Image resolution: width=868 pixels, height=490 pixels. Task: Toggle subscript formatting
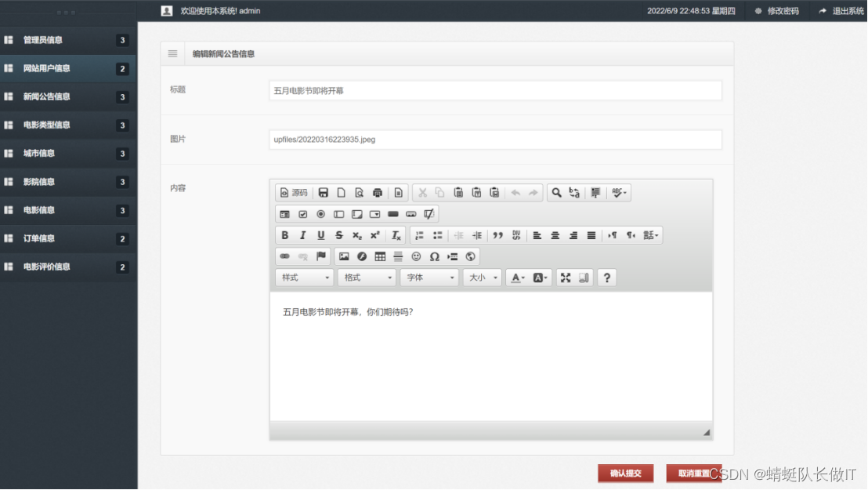(x=357, y=235)
